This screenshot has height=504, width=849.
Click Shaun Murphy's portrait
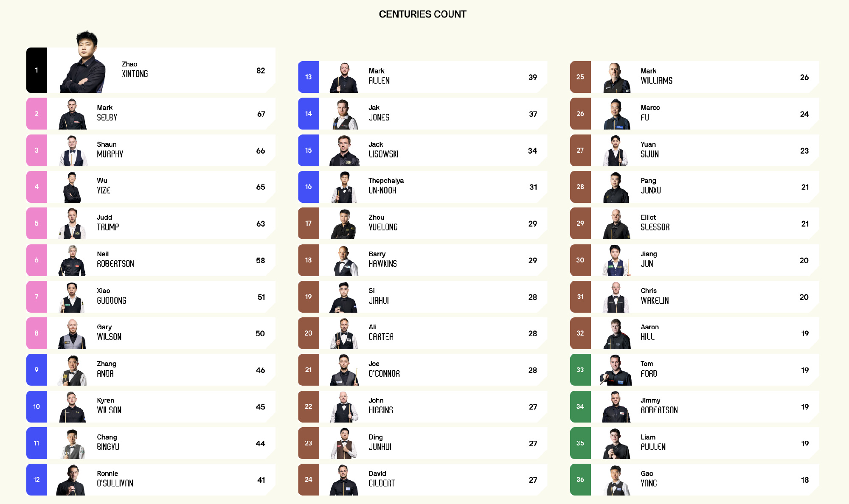pyautogui.click(x=73, y=151)
